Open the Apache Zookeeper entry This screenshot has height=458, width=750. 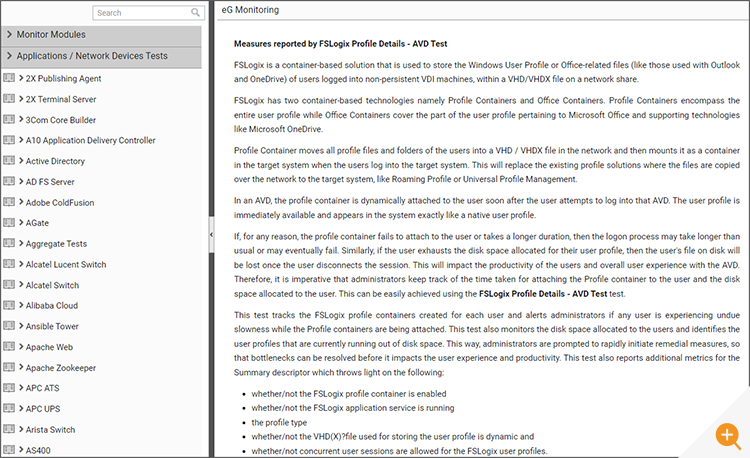(61, 368)
